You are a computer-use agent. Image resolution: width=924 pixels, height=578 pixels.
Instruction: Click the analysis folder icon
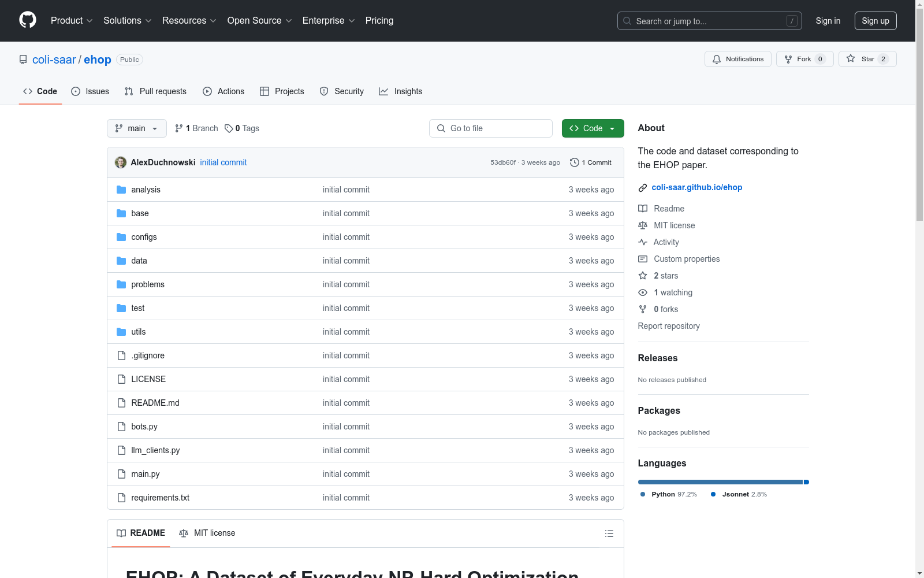121,190
